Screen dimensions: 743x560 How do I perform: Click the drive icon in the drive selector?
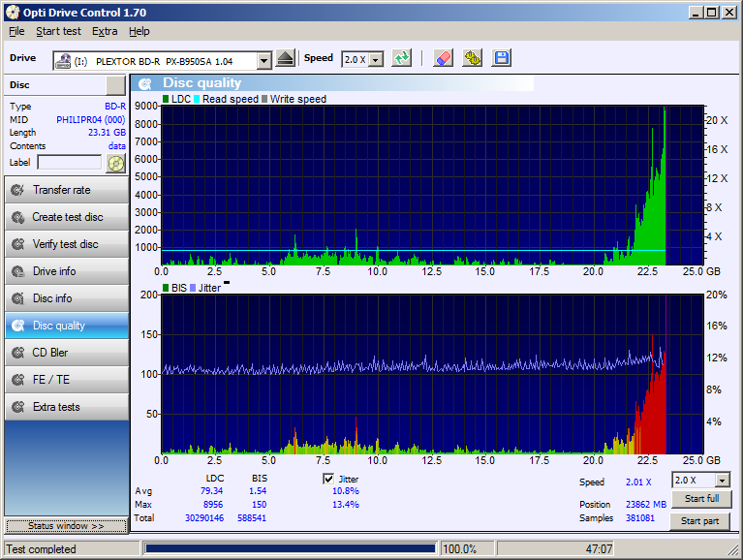click(x=63, y=61)
